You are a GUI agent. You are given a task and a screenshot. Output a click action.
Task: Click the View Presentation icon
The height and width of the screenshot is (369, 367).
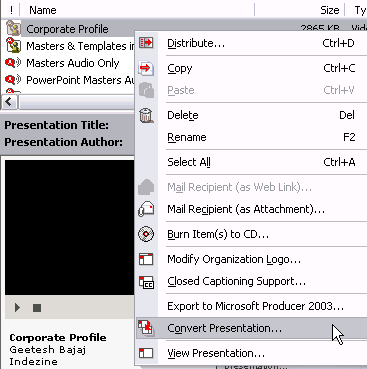click(x=146, y=353)
